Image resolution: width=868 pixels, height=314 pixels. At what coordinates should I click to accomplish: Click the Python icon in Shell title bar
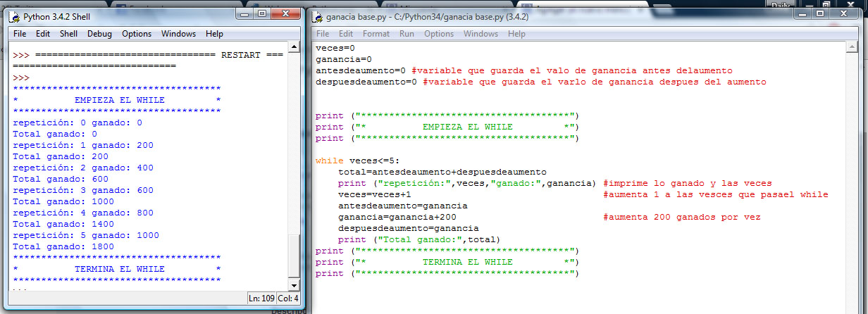[x=15, y=15]
